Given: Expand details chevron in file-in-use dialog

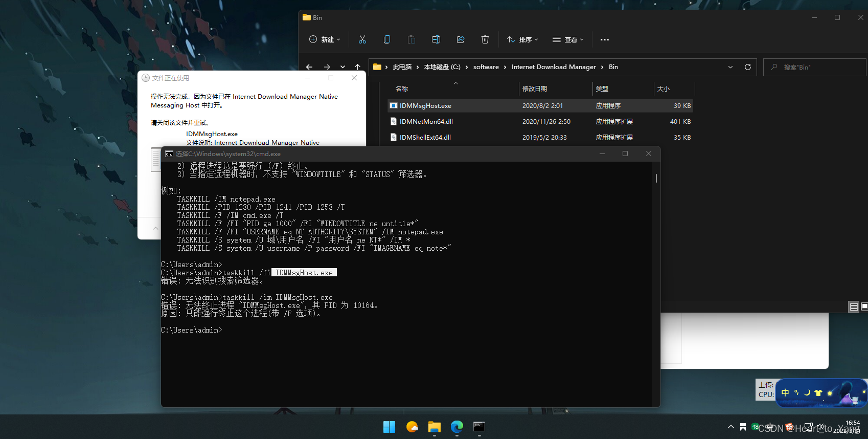Looking at the screenshot, I should tap(155, 228).
